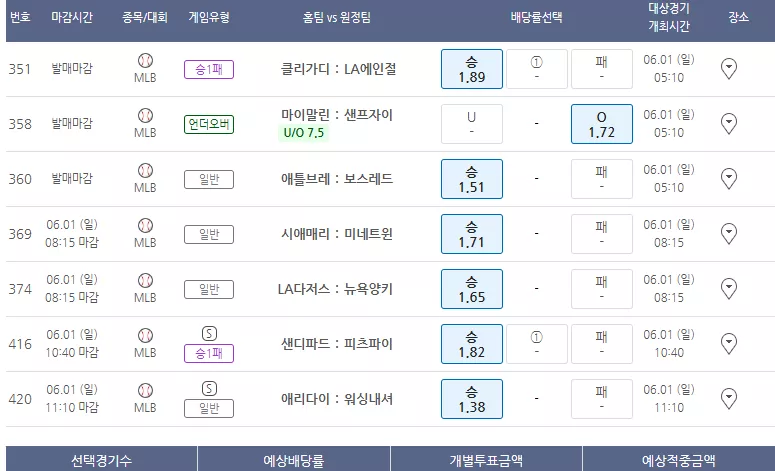Screen dimensions: 775x471
Task: Click baseball MLB icon in row 360
Action: (145, 171)
